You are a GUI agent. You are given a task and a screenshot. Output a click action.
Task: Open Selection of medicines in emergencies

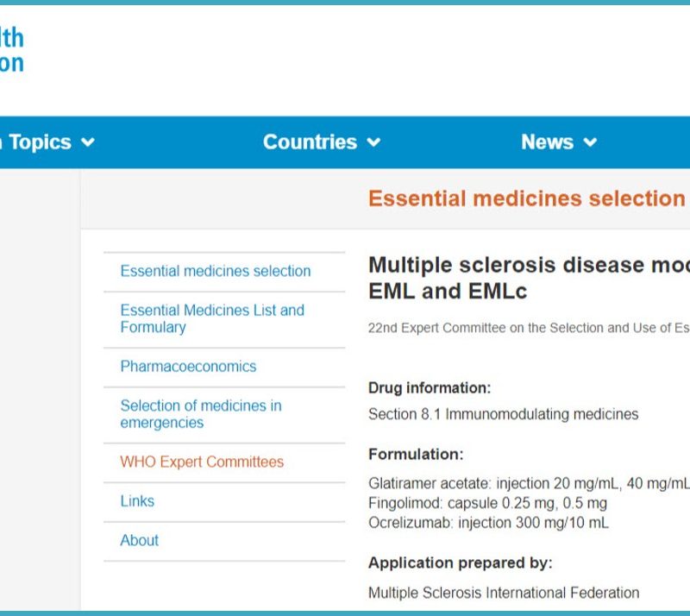(x=201, y=414)
